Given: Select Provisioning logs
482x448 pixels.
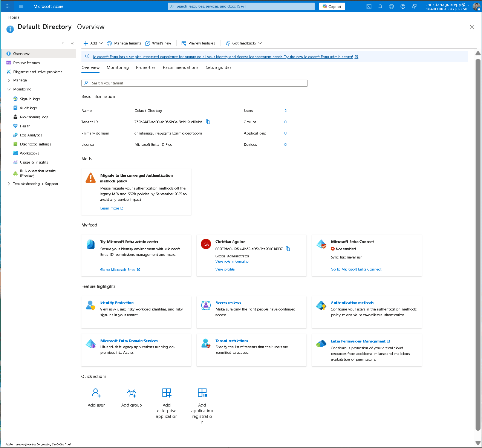Looking at the screenshot, I should (x=34, y=117).
